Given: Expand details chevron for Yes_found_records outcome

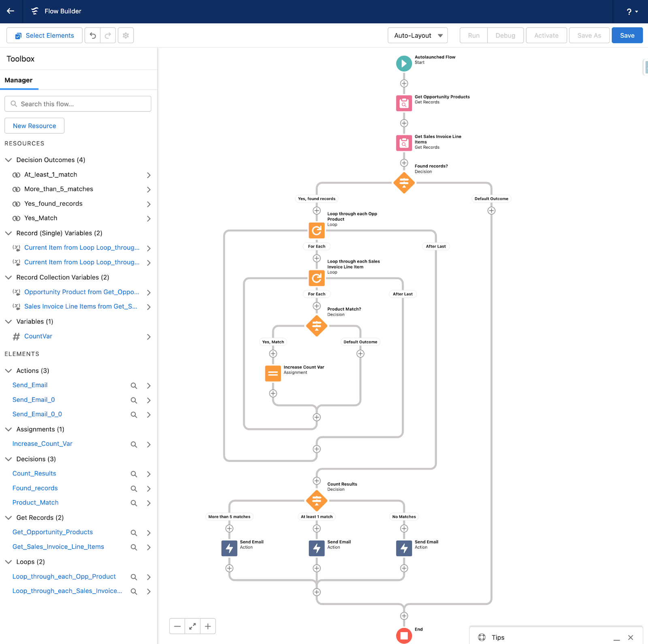Looking at the screenshot, I should coord(149,204).
